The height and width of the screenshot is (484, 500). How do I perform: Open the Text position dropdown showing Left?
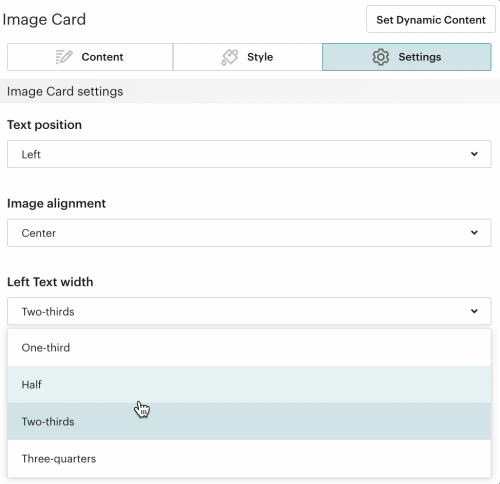click(x=249, y=154)
